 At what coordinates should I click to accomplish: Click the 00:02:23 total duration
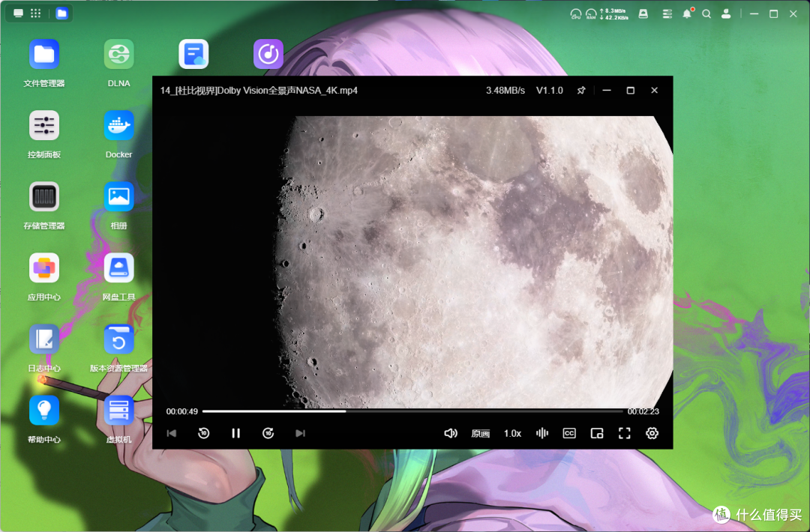(x=643, y=411)
